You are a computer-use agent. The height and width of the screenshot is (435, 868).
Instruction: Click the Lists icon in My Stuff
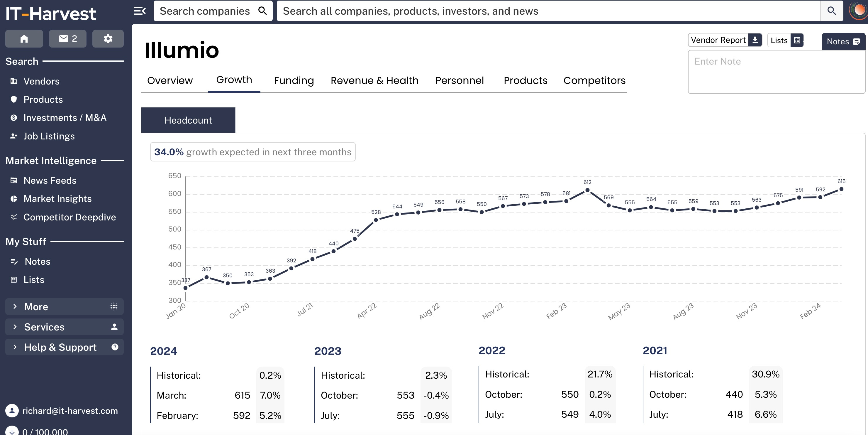pos(14,279)
